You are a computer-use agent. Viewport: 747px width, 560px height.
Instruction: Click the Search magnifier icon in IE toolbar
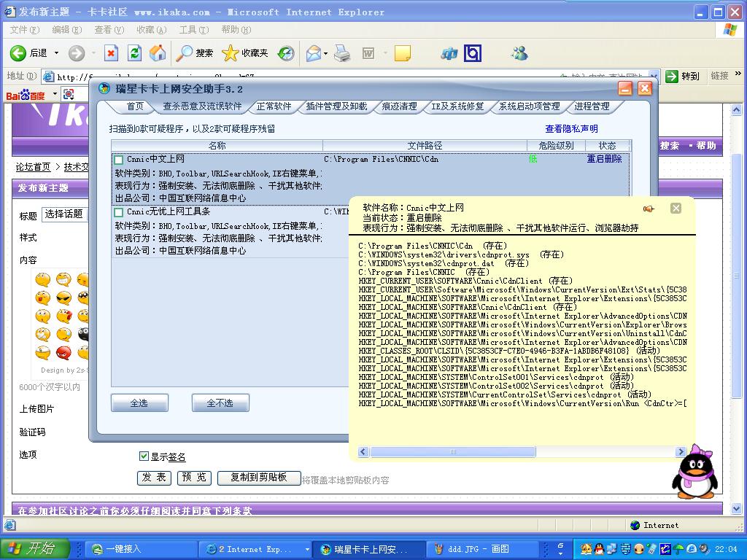pyautogui.click(x=183, y=52)
